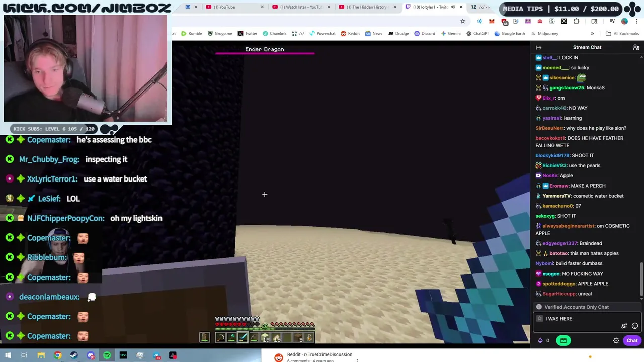
Task: Click the streamer webcam overlay
Action: tap(86, 68)
